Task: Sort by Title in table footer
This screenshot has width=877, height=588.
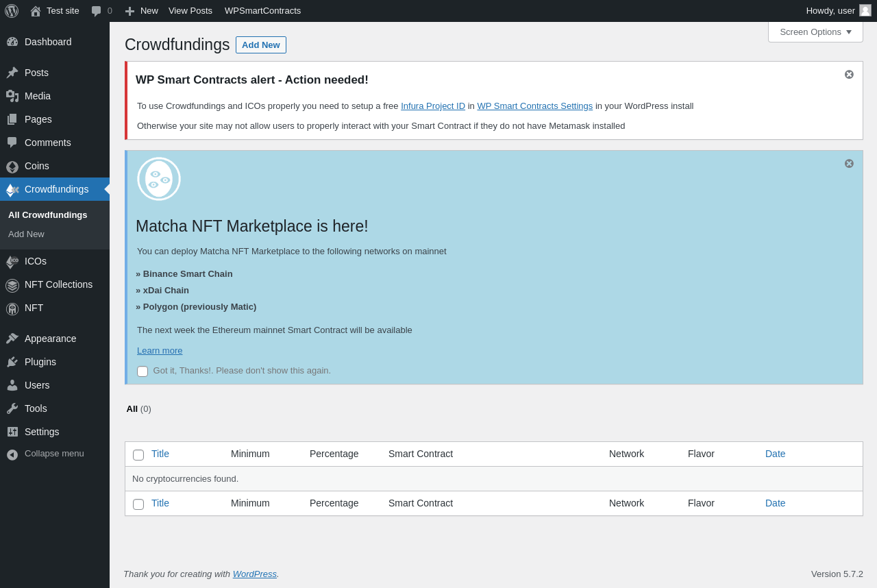Action: click(x=160, y=503)
